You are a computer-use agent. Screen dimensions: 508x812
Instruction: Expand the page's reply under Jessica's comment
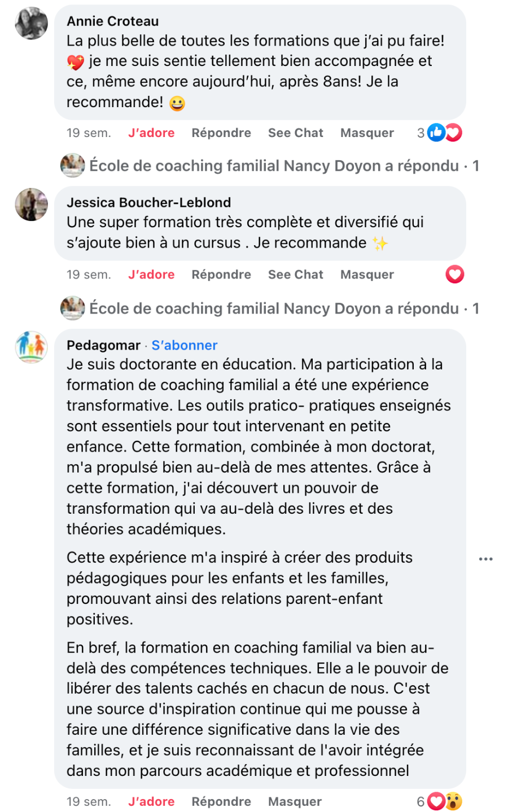click(x=274, y=308)
